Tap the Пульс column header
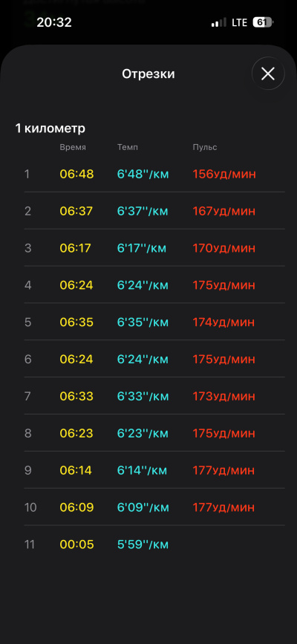This screenshot has height=644, width=297. 205,148
